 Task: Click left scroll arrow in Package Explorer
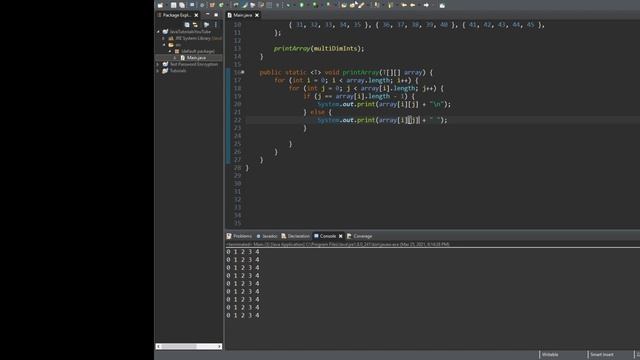159,346
